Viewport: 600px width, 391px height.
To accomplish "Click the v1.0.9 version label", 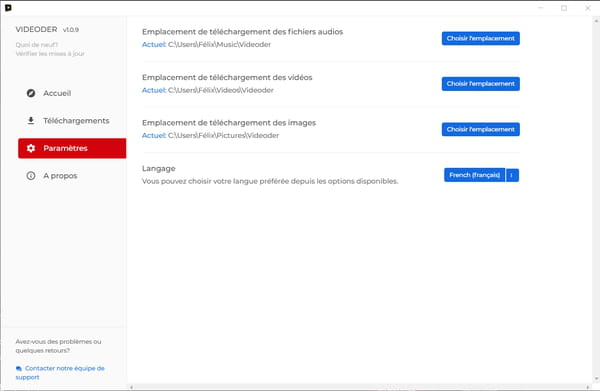I will [x=71, y=29].
